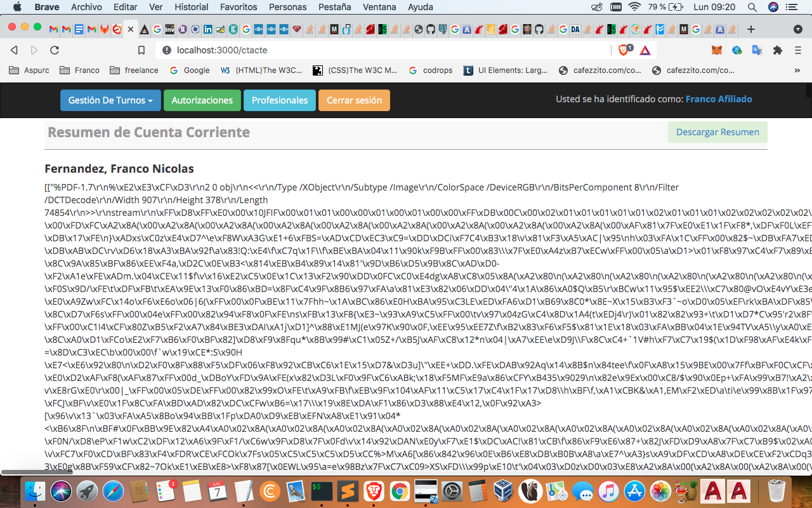Open the Gestión De Turnos dropdown
The image size is (812, 508).
point(110,100)
